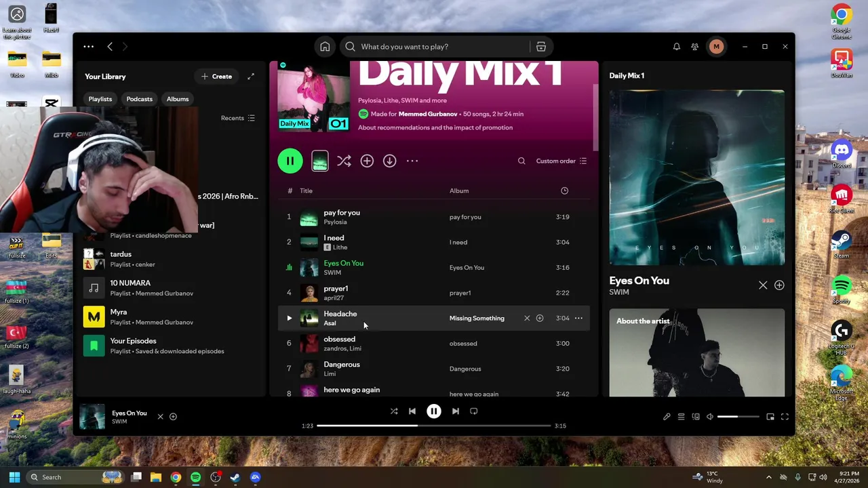This screenshot has width=868, height=488.
Task: Select the I need track
Action: 434,242
